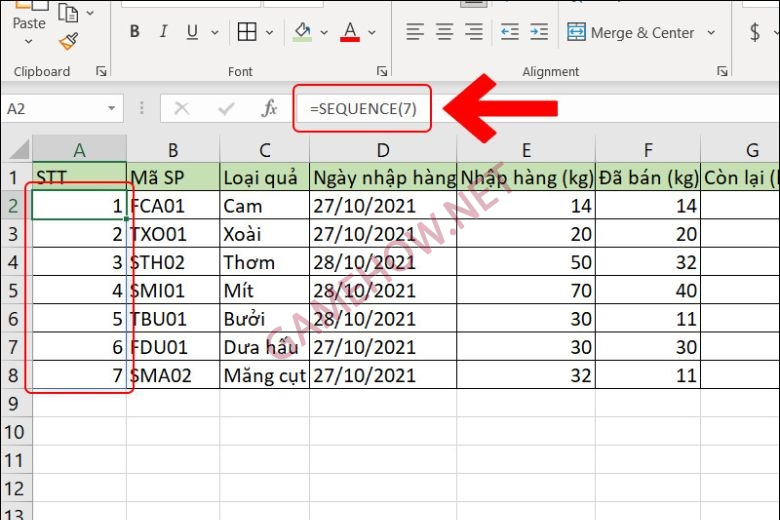Decrease Indent of cell
Screen dimensions: 780x520
(509, 32)
